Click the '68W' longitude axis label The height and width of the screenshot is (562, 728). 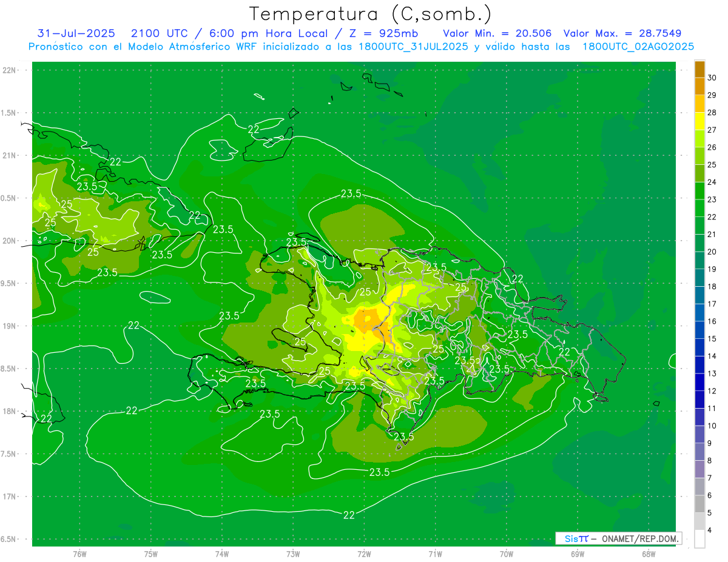coord(649,554)
